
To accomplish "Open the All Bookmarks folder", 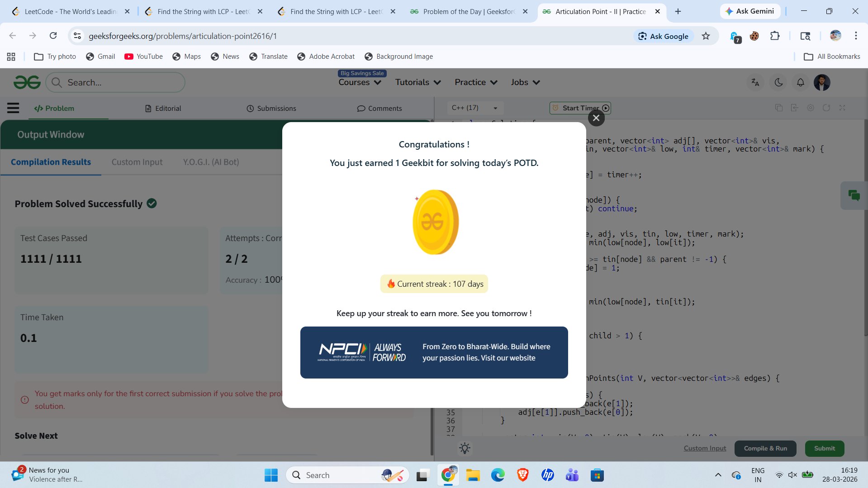I will (832, 57).
